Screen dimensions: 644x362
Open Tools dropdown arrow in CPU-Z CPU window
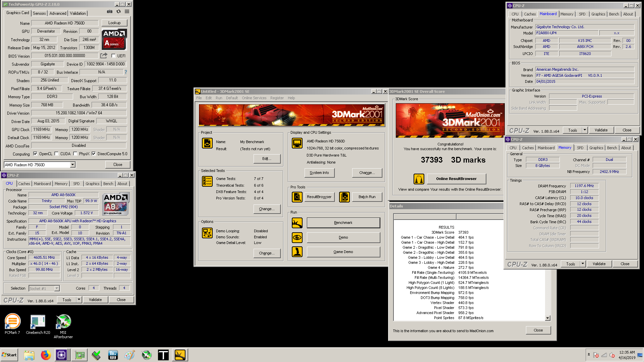click(79, 300)
